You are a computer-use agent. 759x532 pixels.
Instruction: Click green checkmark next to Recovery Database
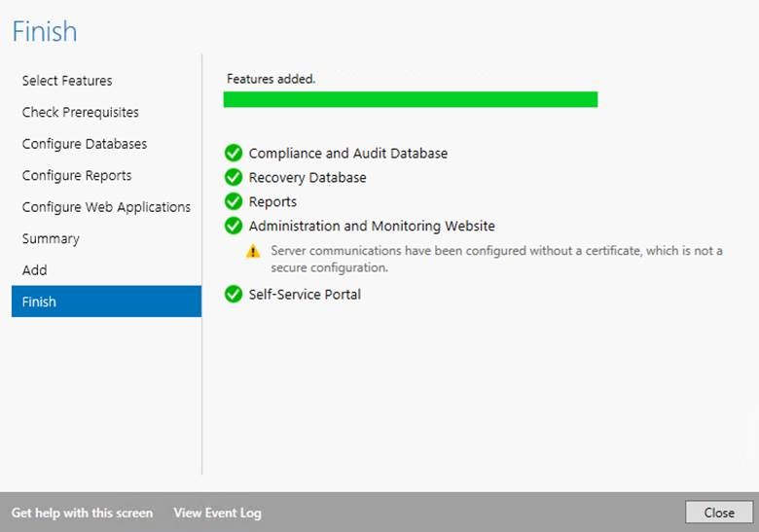pos(234,177)
